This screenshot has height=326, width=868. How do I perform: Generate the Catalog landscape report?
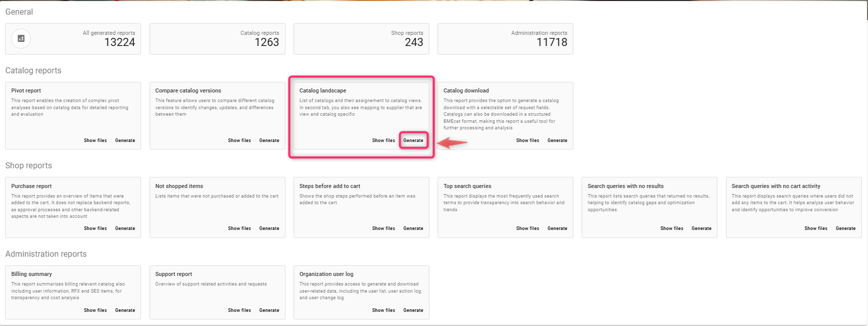(x=413, y=141)
